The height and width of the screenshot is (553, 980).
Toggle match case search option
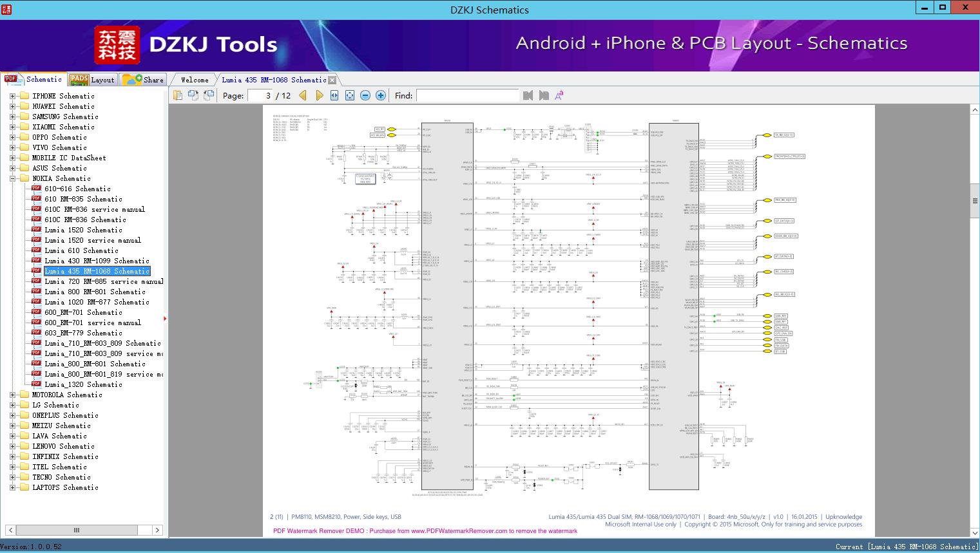pos(559,95)
